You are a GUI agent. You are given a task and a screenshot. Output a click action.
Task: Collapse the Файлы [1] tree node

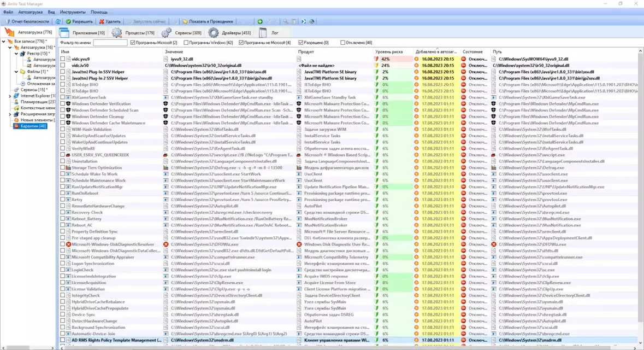[x=16, y=72]
